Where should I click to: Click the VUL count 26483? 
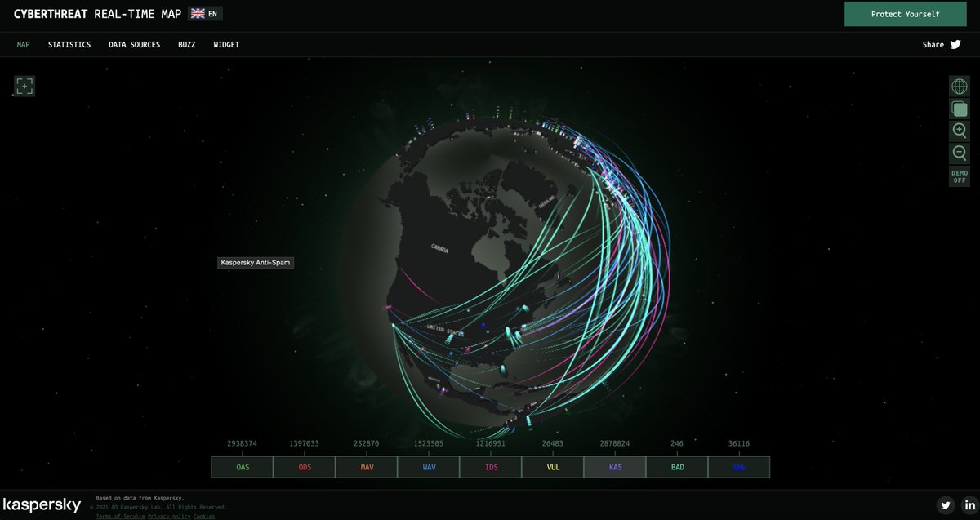tap(553, 443)
